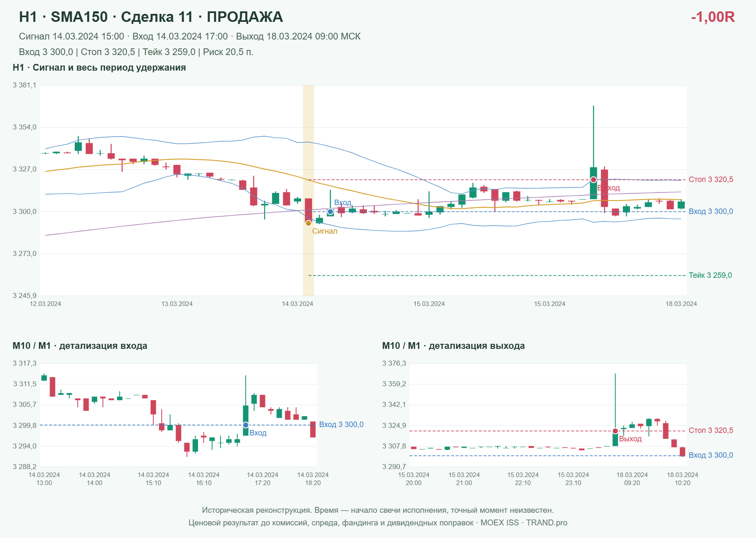Click the '3 354,0' price axis label
This screenshot has width=756, height=538.
click(x=24, y=127)
